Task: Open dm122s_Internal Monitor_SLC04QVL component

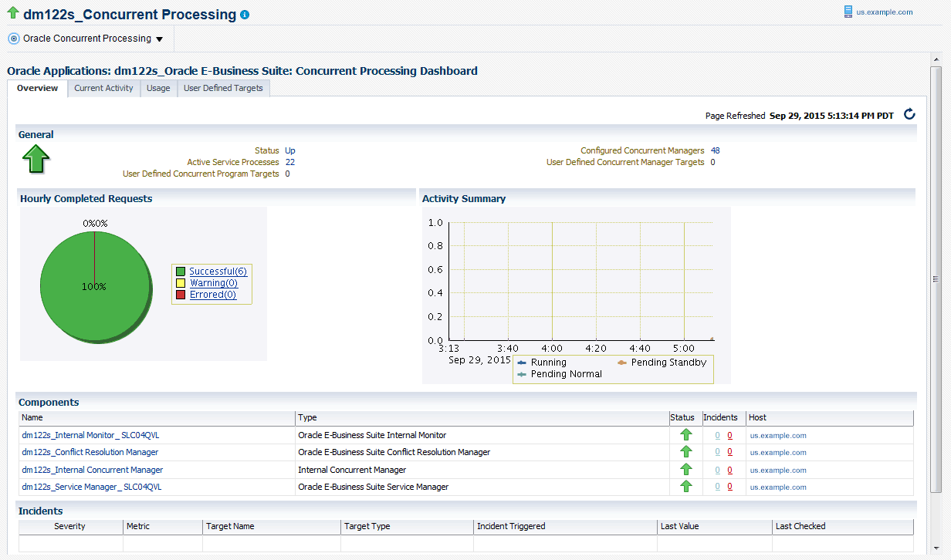Action: click(x=90, y=435)
